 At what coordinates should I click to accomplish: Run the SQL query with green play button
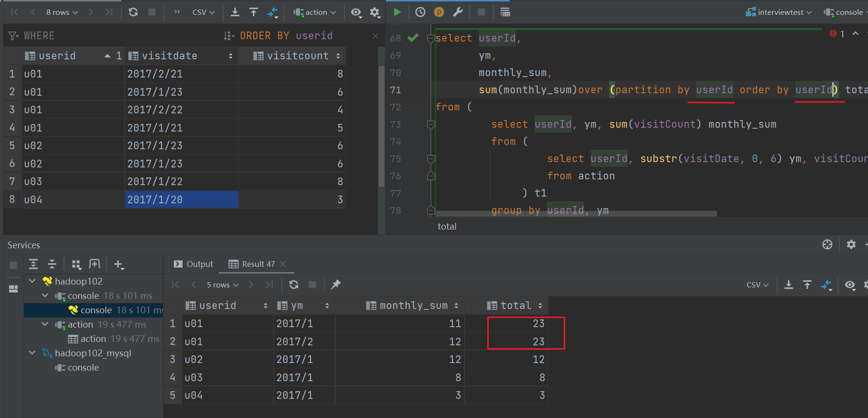tap(397, 12)
